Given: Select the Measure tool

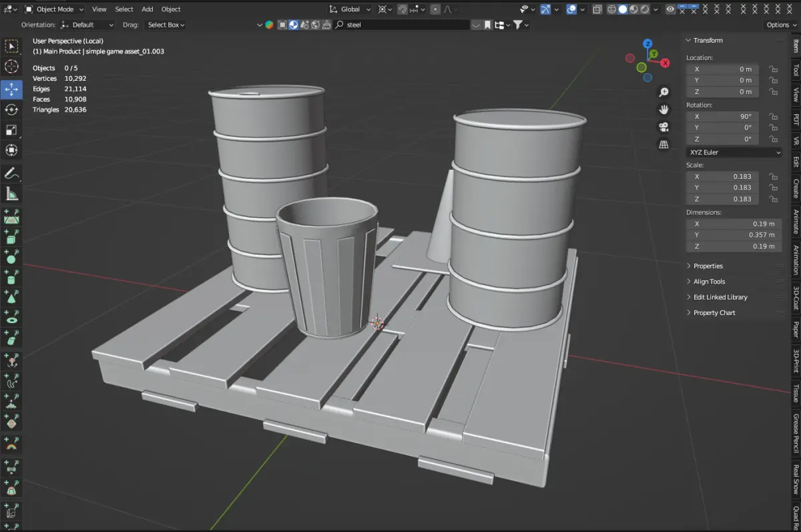Looking at the screenshot, I should point(11,194).
